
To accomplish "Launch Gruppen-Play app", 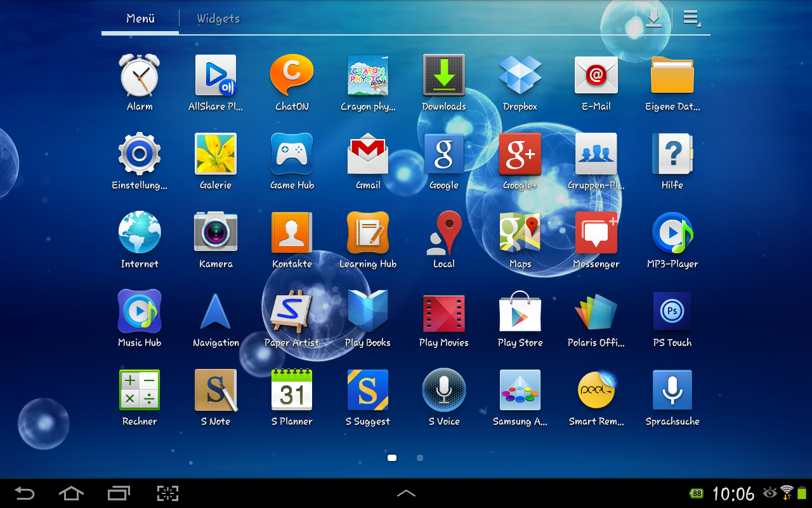I will coord(596,154).
